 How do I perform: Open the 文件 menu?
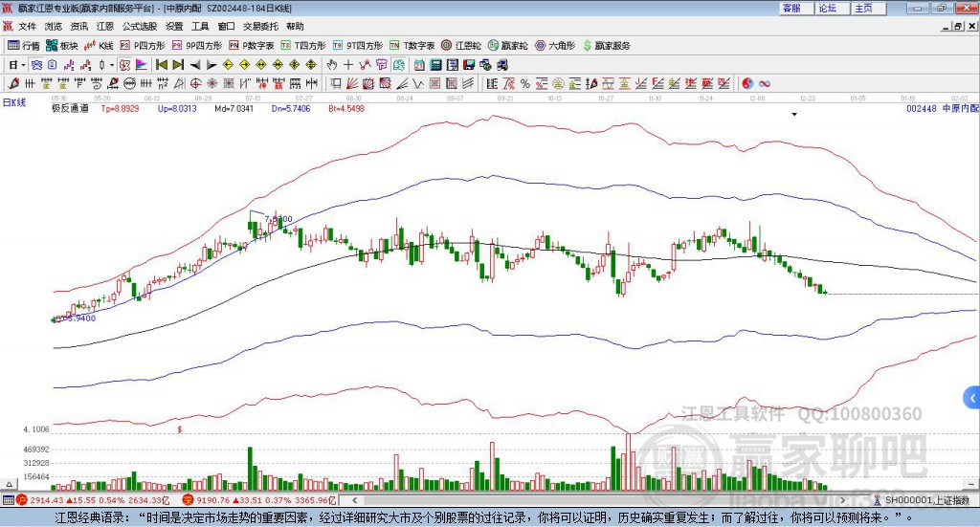tap(28, 26)
